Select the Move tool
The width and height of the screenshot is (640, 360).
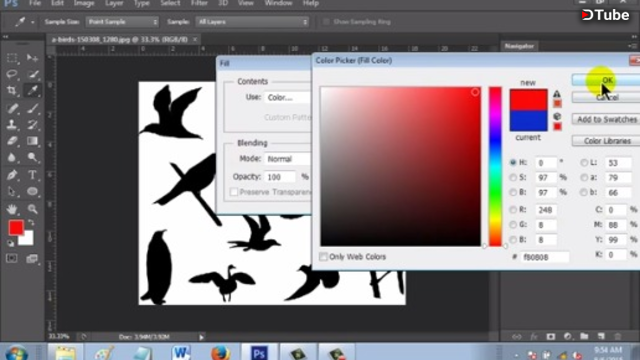(32, 58)
